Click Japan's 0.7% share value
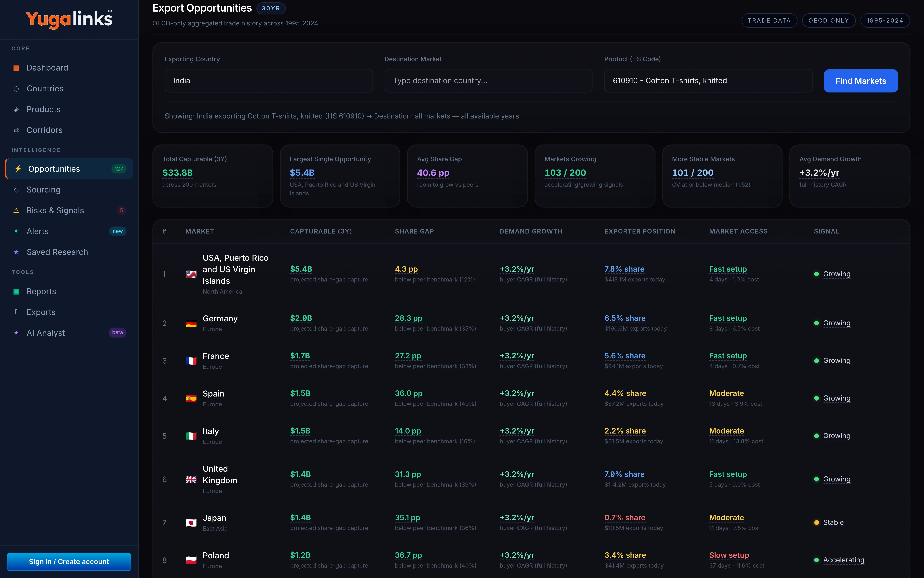The width and height of the screenshot is (924, 578). 625,518
